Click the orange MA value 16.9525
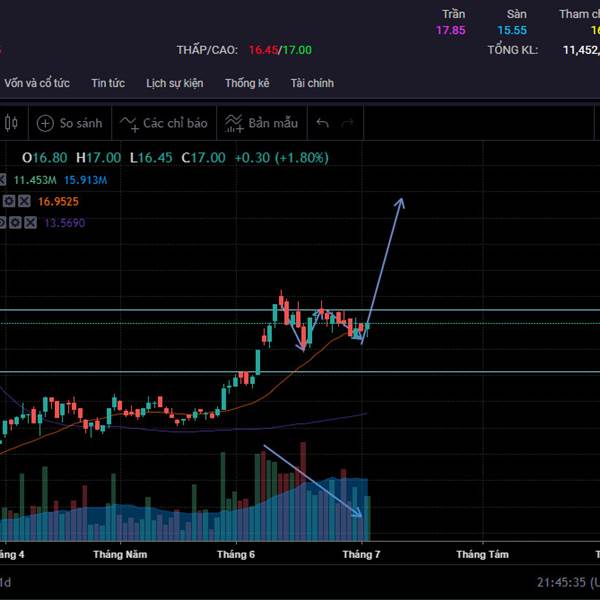The image size is (600, 600). [58, 201]
